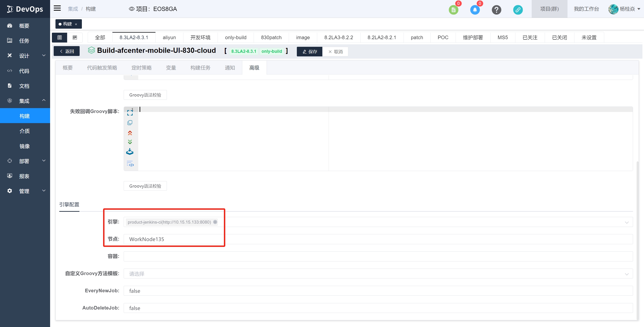Click the green double-down arrow icon

pyautogui.click(x=130, y=142)
